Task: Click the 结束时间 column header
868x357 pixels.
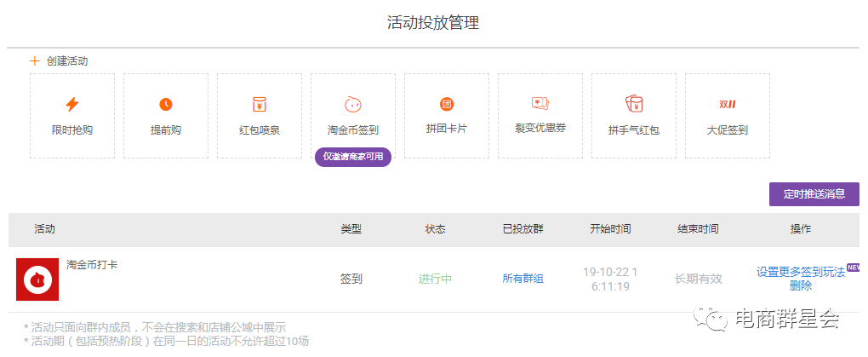Action: [x=698, y=229]
